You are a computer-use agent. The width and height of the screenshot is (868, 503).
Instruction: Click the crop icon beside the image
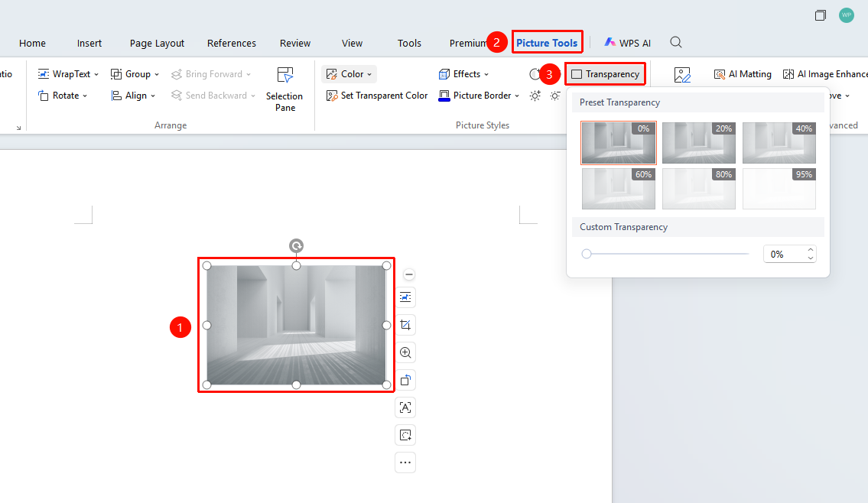tap(405, 325)
